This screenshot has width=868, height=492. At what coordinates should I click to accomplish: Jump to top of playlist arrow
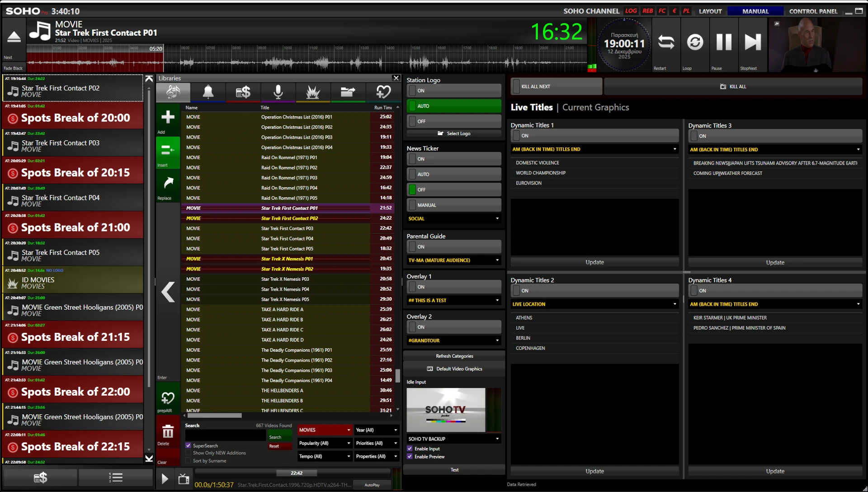tap(149, 79)
